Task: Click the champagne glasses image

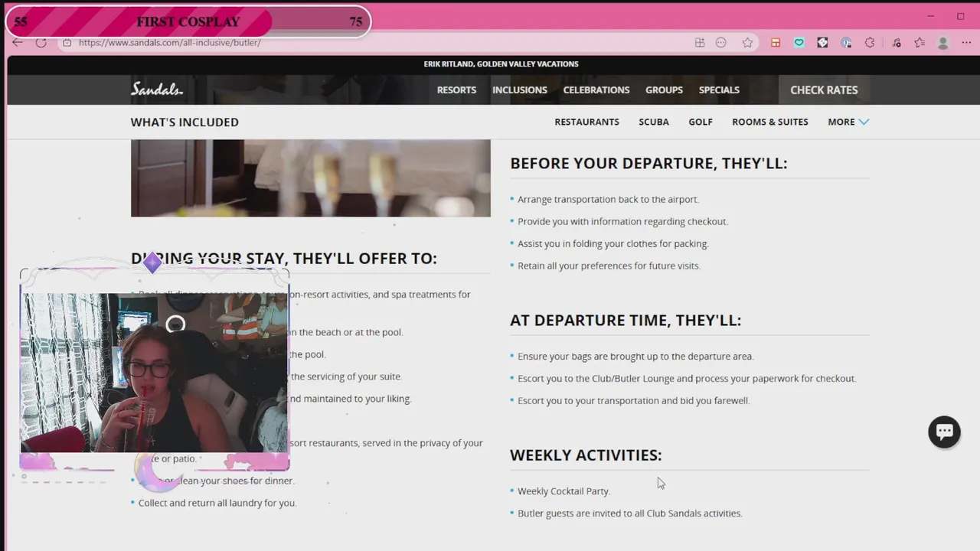Action: click(x=311, y=178)
